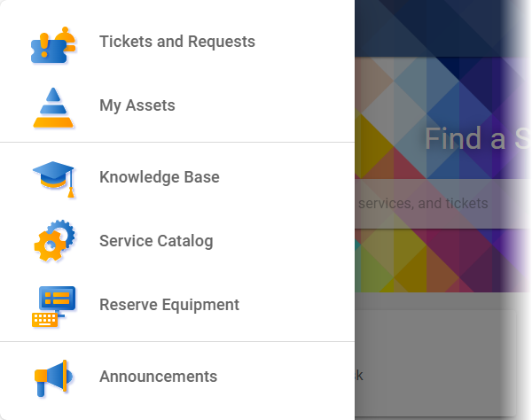Click the dimmed mosaic area above the Find heading
This screenshot has width=532, height=420.
click(442, 89)
